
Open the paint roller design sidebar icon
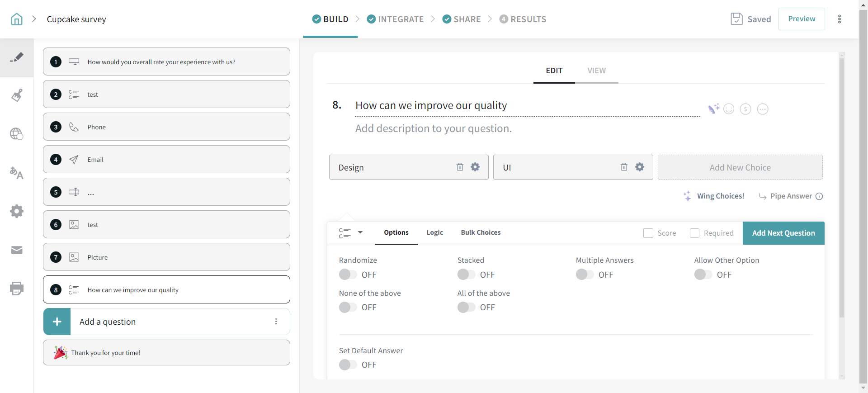tap(17, 95)
